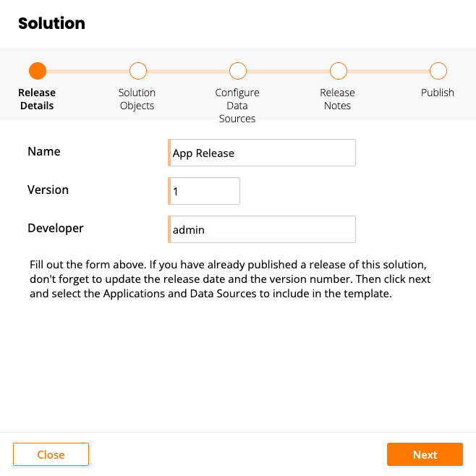Click the Publish step label
This screenshot has width=476, height=476.
(x=438, y=93)
